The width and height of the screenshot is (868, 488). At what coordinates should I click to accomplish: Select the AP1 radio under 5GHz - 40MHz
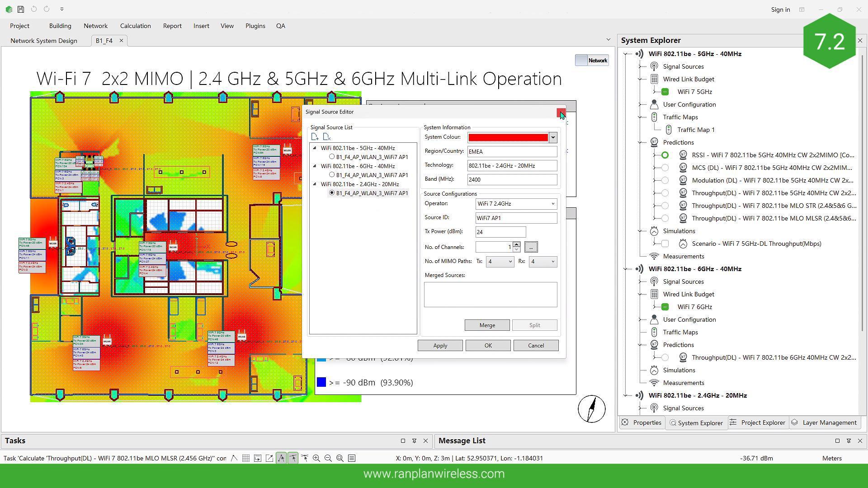[x=332, y=157]
